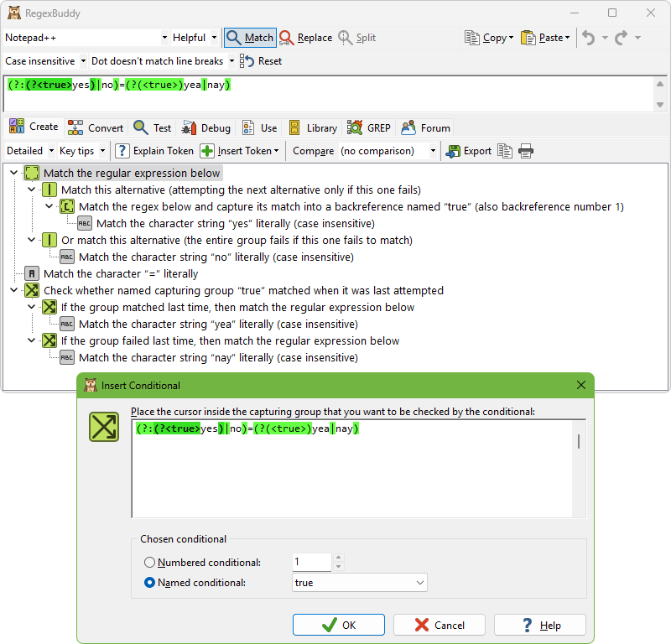Collapse the named capture 'true' group node
Image resolution: width=671 pixels, height=644 pixels.
click(x=49, y=205)
